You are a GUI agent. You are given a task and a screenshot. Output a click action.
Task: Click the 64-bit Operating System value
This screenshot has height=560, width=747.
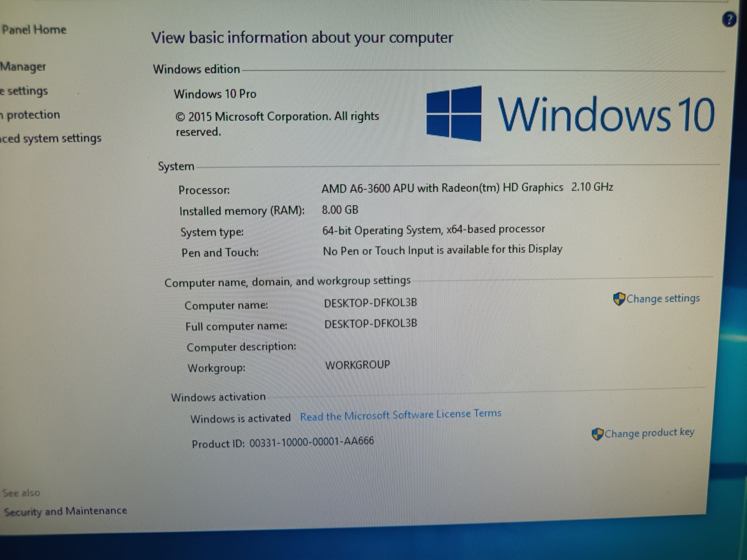(x=434, y=230)
